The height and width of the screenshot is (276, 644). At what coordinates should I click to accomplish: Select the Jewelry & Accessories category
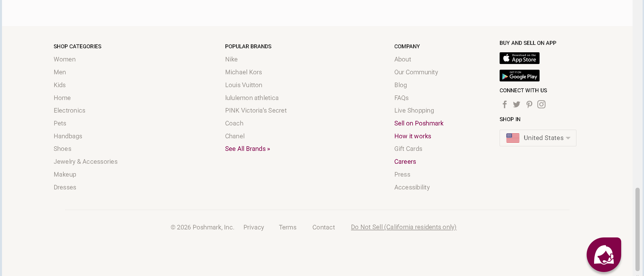[x=86, y=162]
